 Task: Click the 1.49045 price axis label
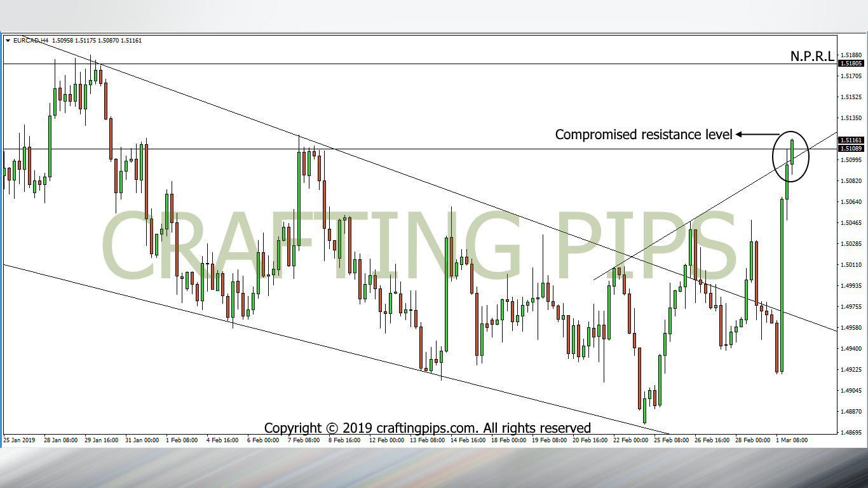pyautogui.click(x=851, y=390)
